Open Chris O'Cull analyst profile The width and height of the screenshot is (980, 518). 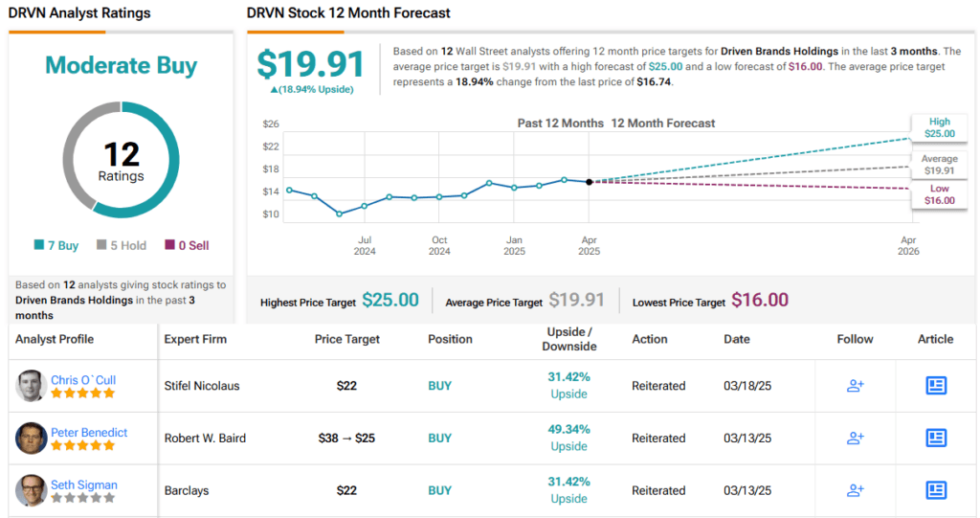click(83, 380)
